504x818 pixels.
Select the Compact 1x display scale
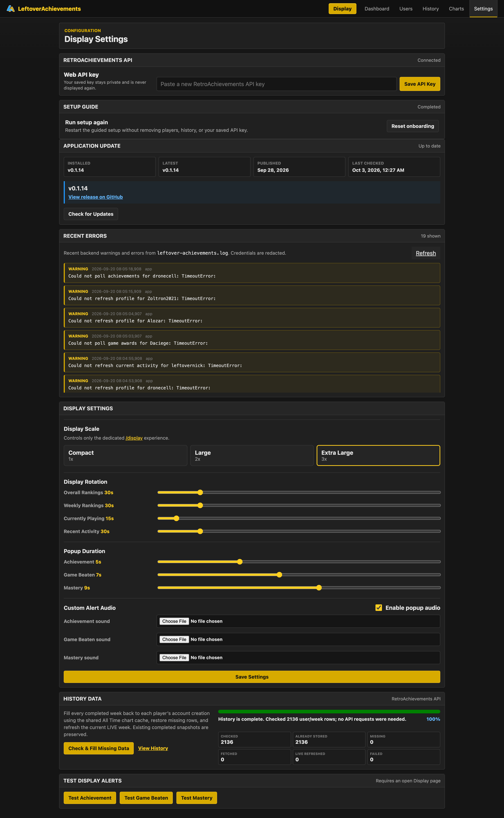(x=125, y=455)
